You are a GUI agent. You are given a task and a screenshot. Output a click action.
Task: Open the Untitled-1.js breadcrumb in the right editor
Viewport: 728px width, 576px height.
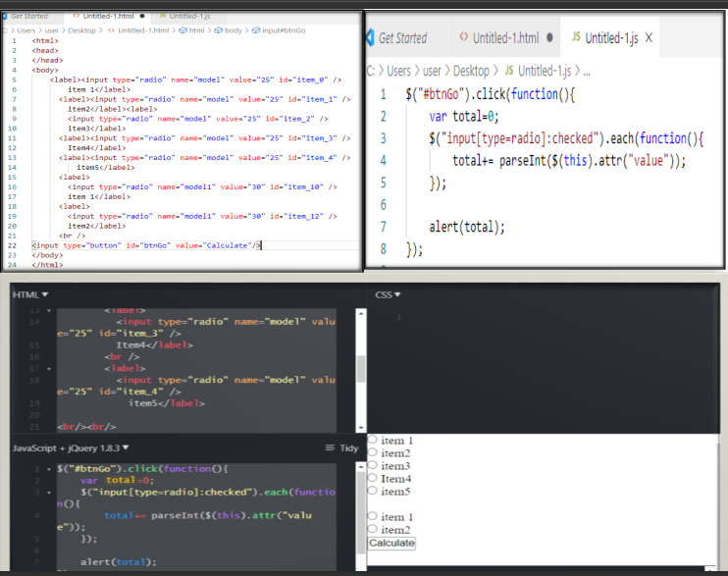pyautogui.click(x=545, y=71)
